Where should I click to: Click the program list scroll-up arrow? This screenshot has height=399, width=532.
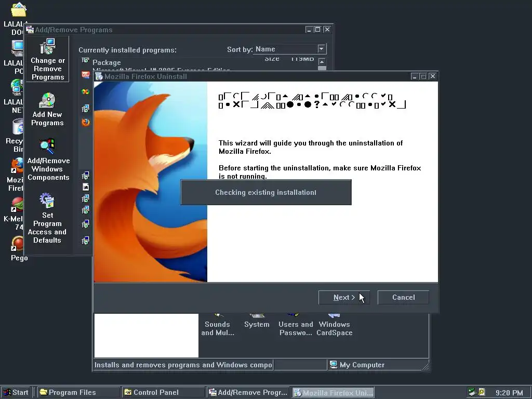(x=322, y=62)
